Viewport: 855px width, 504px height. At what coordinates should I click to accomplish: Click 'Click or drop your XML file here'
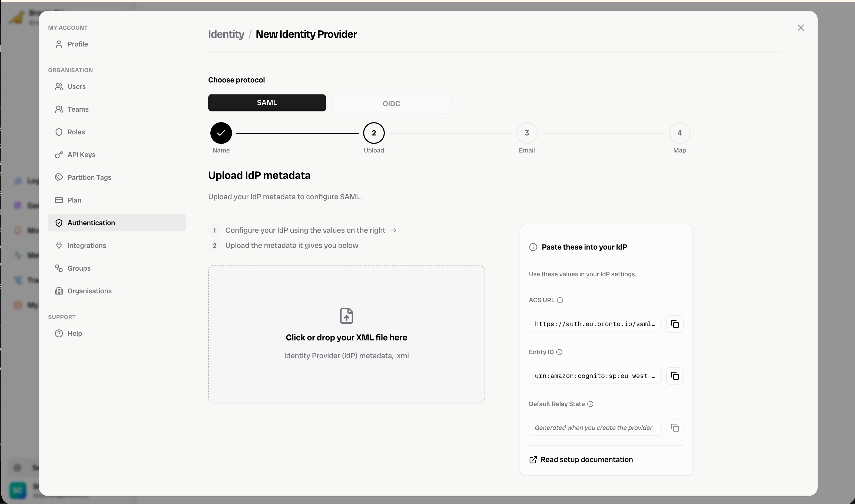coord(346,338)
